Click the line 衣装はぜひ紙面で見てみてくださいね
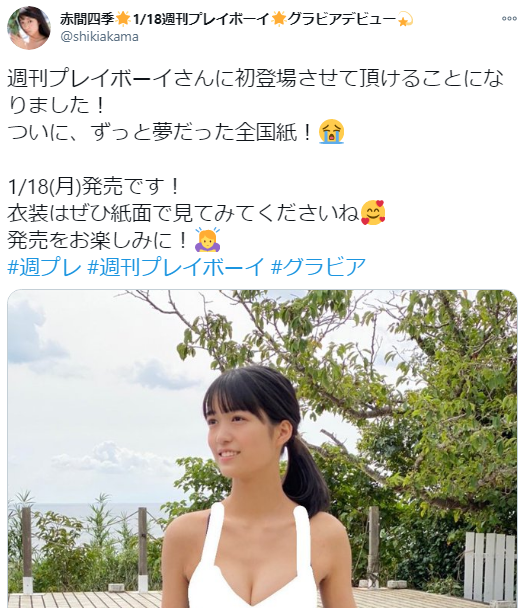This screenshot has height=608, width=526. 183,213
